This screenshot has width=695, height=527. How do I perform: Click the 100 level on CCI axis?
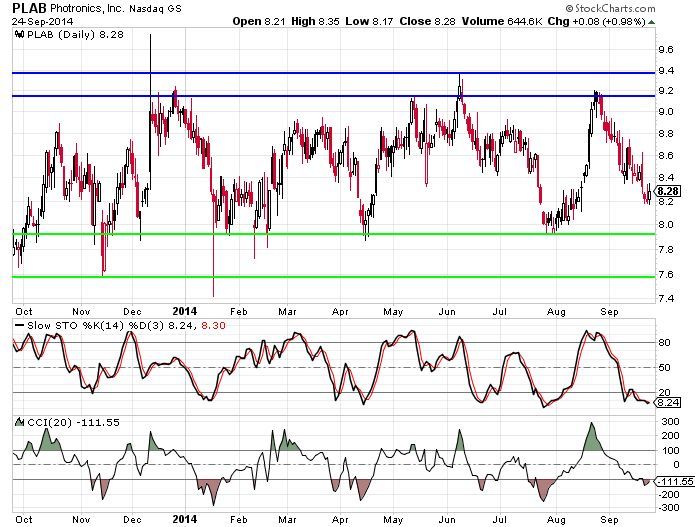[670, 450]
